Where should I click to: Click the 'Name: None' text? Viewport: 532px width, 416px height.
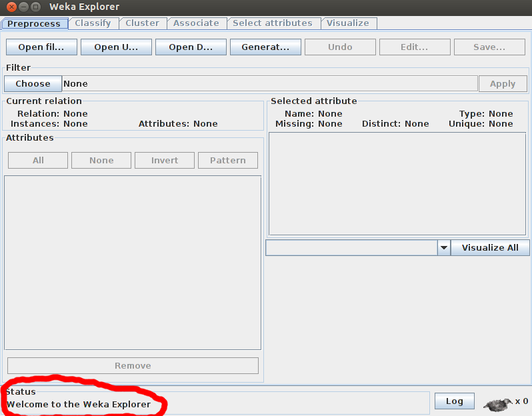tap(313, 114)
